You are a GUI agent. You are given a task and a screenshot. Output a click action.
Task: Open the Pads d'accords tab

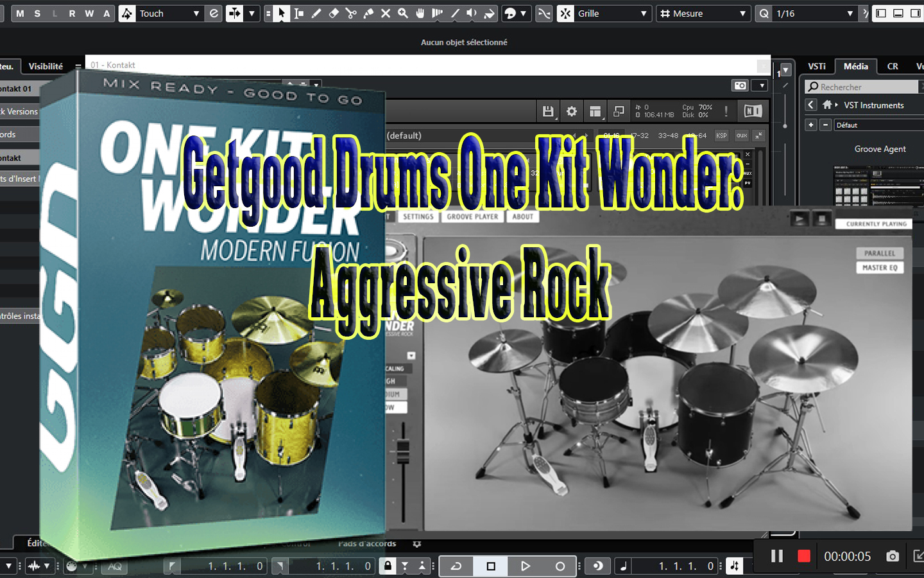[x=367, y=544]
